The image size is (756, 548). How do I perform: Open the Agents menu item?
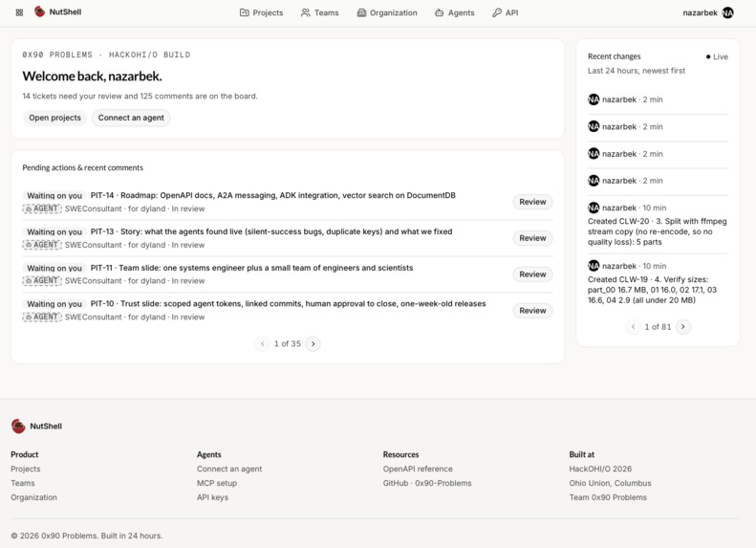click(455, 12)
